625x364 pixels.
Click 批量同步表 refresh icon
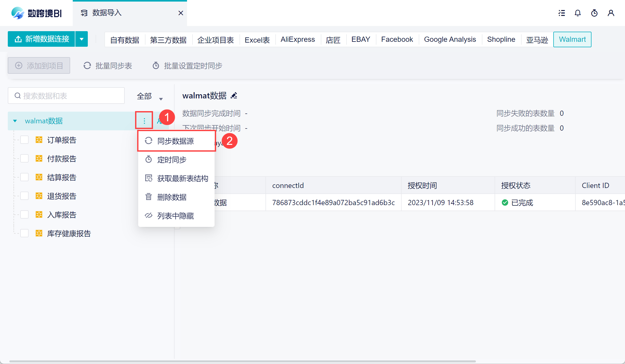pos(87,66)
